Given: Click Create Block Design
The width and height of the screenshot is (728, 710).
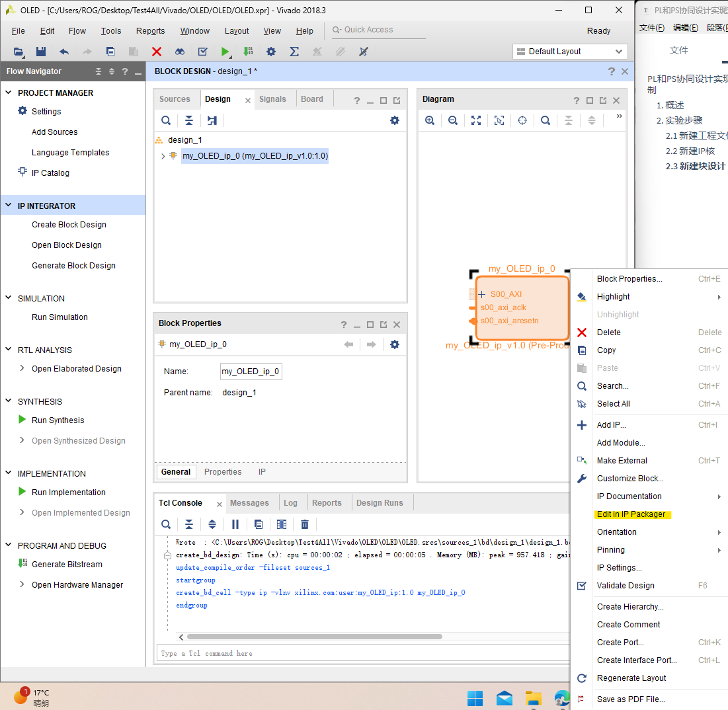Looking at the screenshot, I should coord(69,225).
